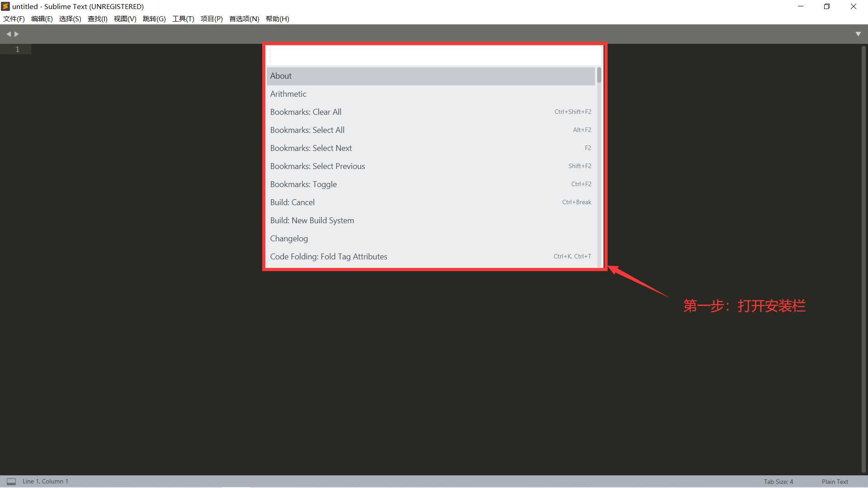Open the 跳转(G) menu
The height and width of the screenshot is (488, 868).
154,19
